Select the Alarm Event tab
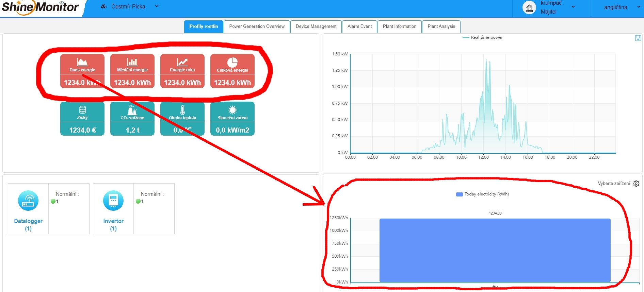644x292 pixels. 359,27
